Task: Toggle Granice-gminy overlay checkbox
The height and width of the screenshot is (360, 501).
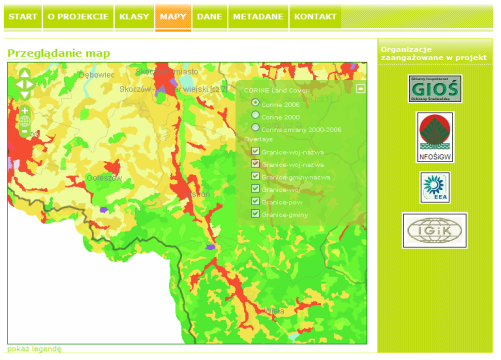Action: 255,213
